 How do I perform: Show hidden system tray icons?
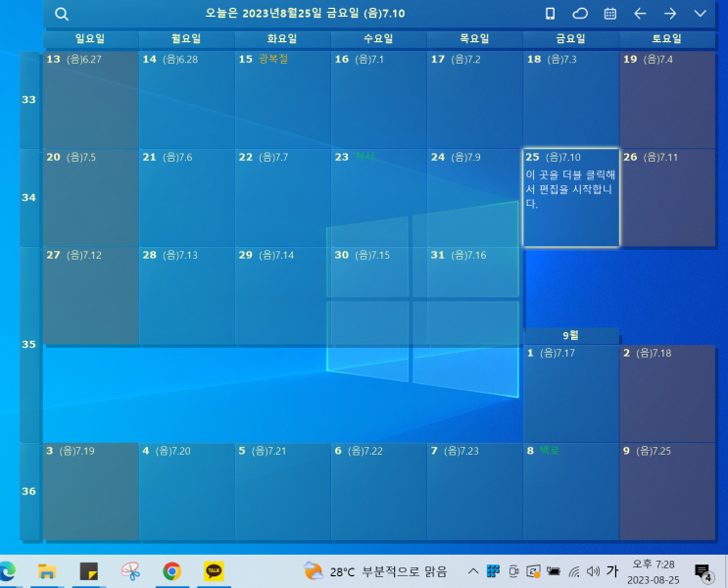[473, 571]
